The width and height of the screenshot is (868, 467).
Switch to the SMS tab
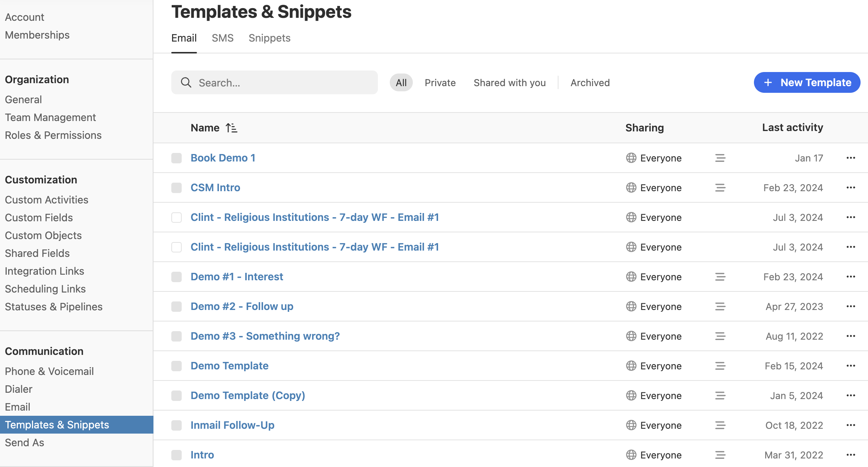click(223, 38)
